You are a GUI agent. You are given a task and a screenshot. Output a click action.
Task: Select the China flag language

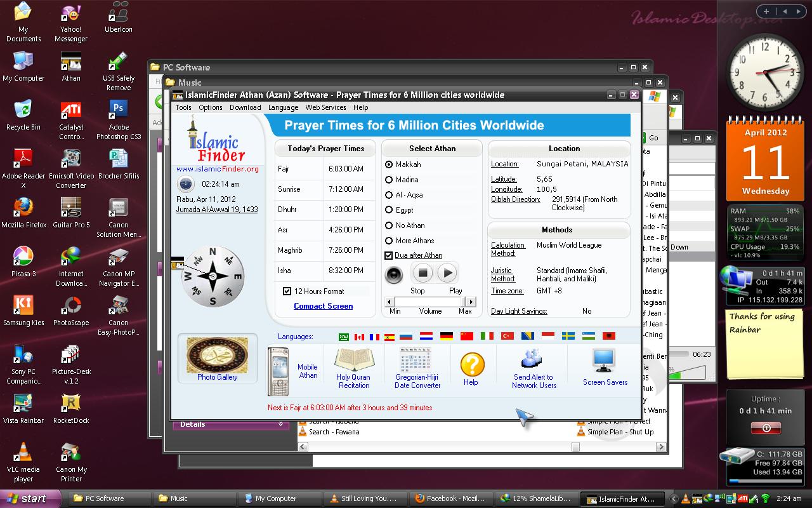coord(467,337)
